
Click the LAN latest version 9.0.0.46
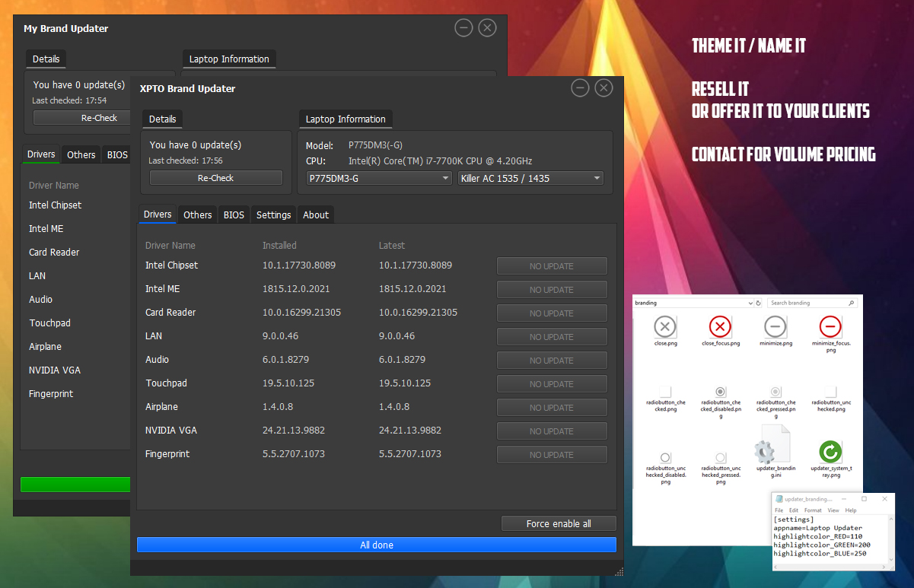[397, 336]
